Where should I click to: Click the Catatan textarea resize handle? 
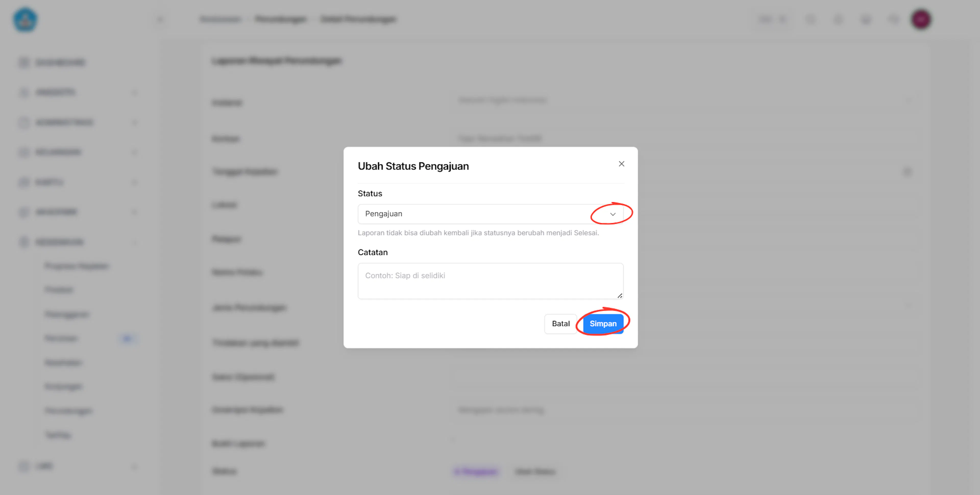[619, 295]
